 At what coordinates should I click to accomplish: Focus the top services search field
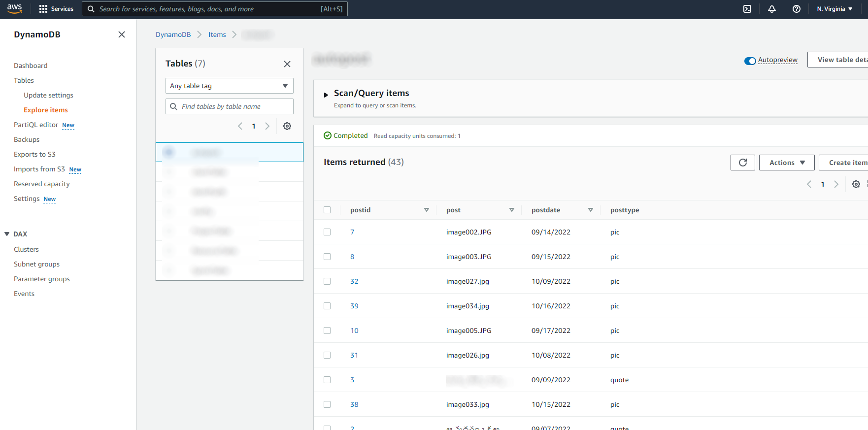tap(215, 9)
